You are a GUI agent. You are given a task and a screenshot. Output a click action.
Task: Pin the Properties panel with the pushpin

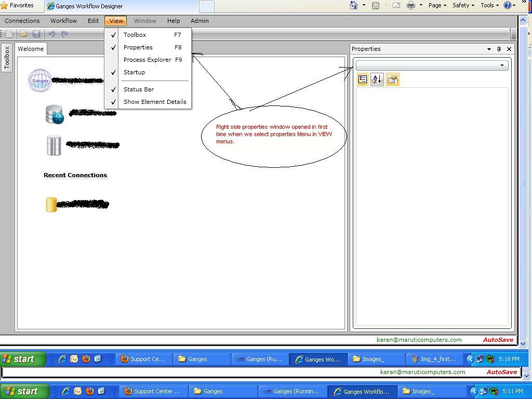coord(499,49)
